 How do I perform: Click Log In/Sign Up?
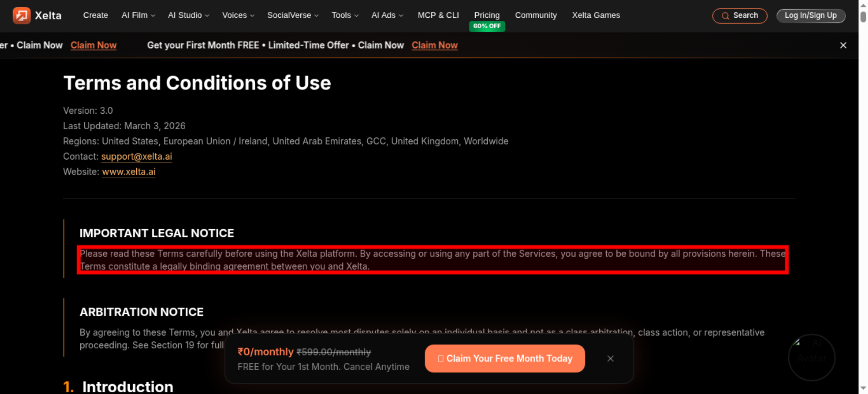[811, 16]
